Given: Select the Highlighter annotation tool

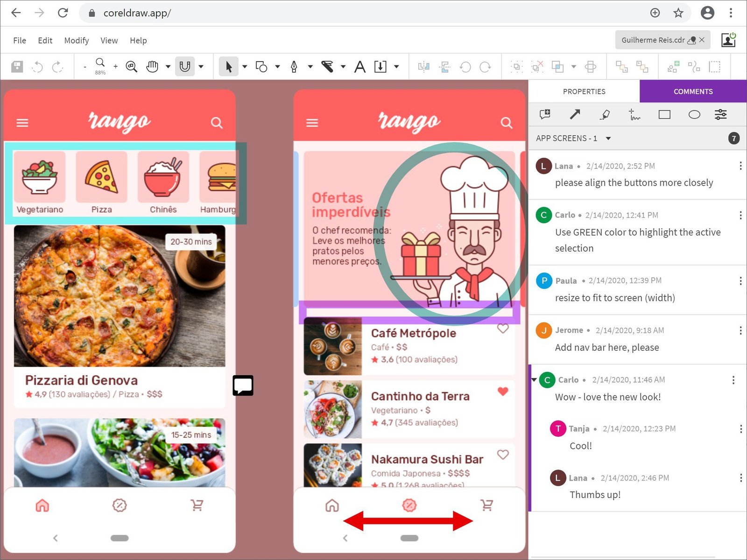Looking at the screenshot, I should pyautogui.click(x=605, y=114).
